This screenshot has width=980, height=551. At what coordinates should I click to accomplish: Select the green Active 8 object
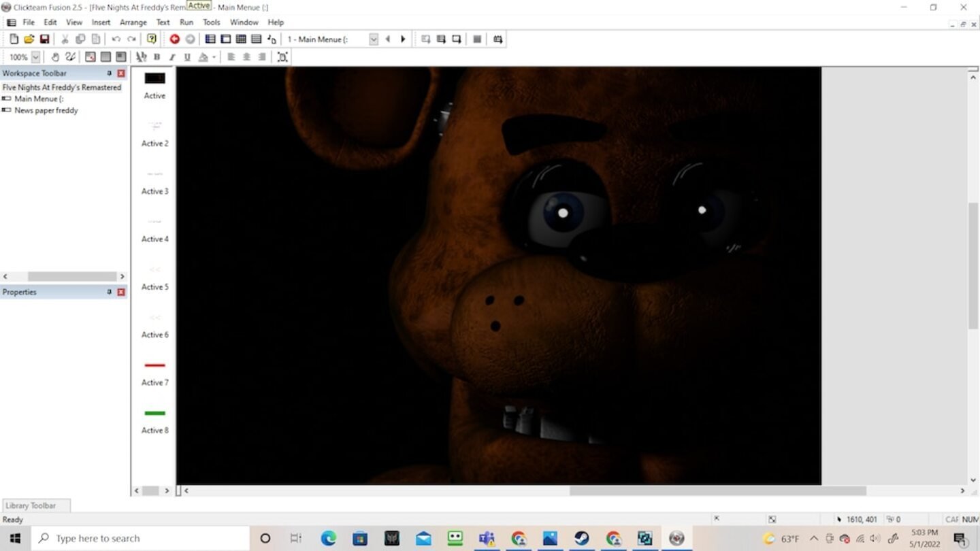click(x=154, y=413)
